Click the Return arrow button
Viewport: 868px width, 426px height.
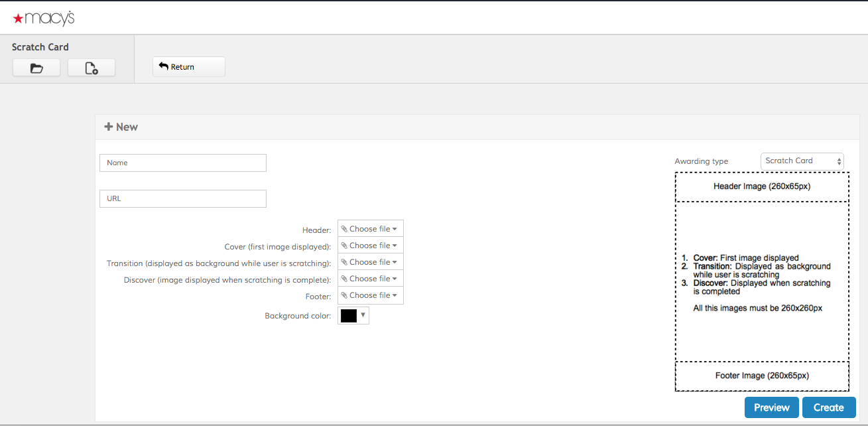click(188, 67)
